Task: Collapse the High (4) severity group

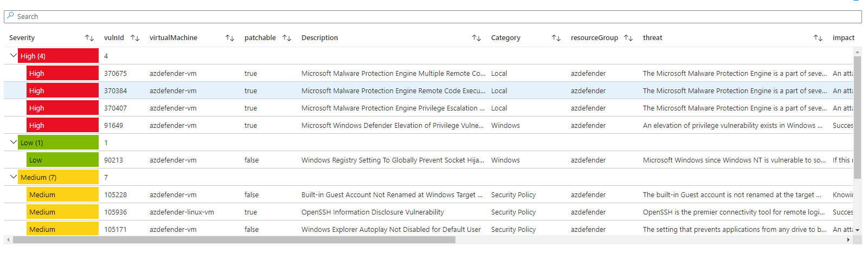Action: coord(14,56)
